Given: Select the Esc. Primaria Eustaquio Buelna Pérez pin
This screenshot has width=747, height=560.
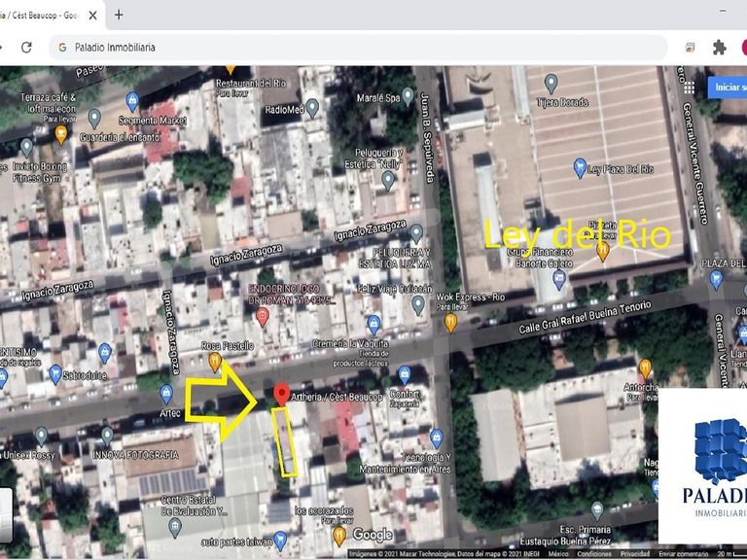Looking at the screenshot, I should 597,511.
